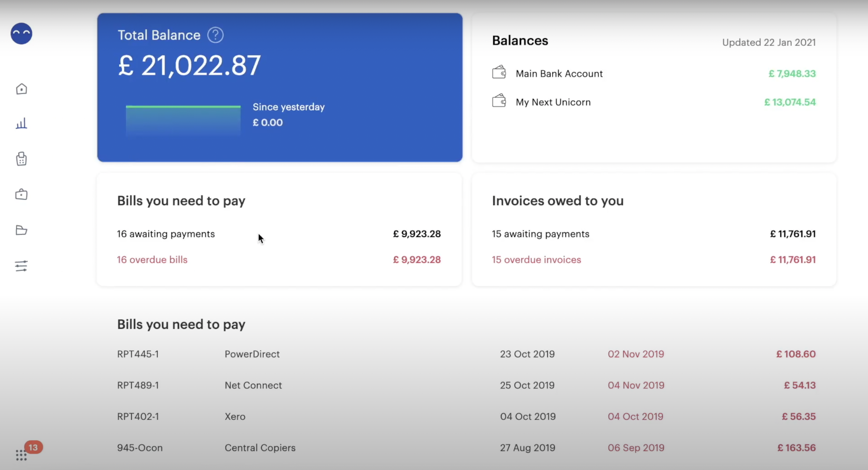
Task: Open the folder icon in sidebar
Action: 21,230
